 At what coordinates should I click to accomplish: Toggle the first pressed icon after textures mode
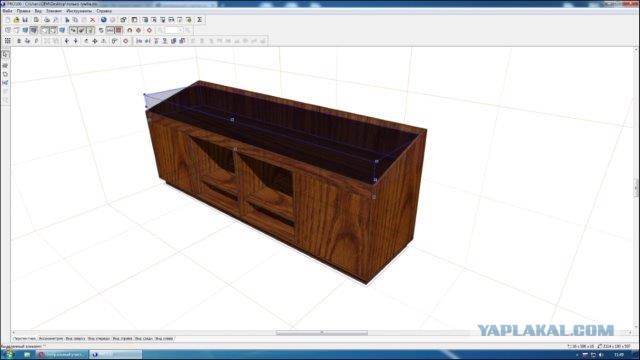tap(44, 30)
